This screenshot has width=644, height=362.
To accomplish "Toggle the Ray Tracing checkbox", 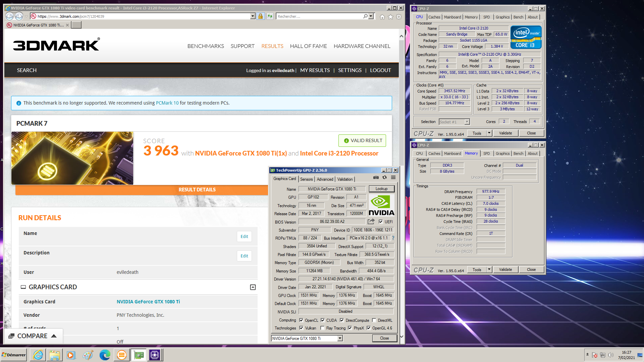I will pyautogui.click(x=322, y=328).
